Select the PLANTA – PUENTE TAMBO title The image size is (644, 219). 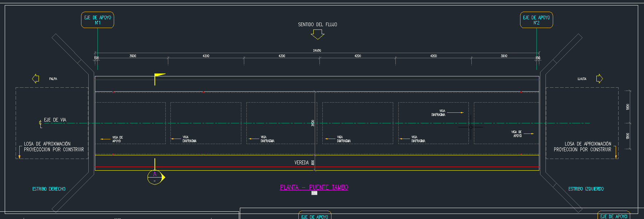pos(314,187)
